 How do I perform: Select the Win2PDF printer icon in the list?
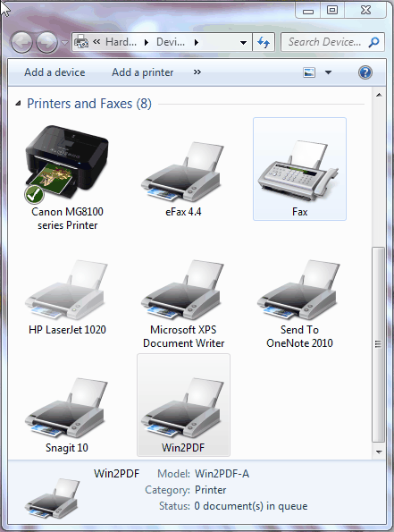coord(183,408)
